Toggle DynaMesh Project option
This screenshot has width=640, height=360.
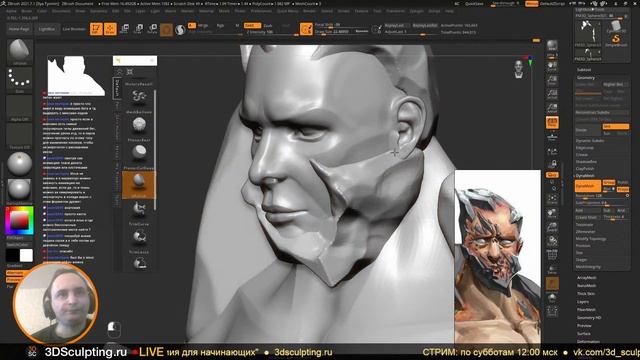click(x=622, y=189)
